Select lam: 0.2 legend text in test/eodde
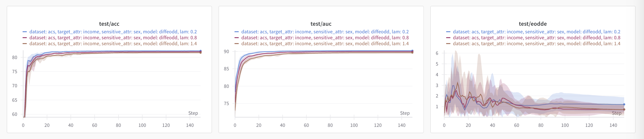 pos(536,32)
